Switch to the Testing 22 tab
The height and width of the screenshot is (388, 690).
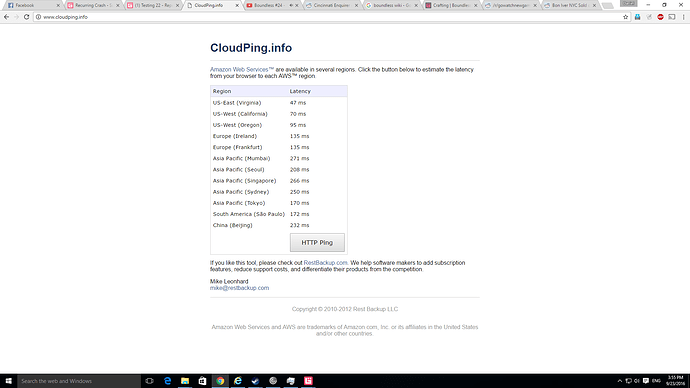[x=153, y=5]
